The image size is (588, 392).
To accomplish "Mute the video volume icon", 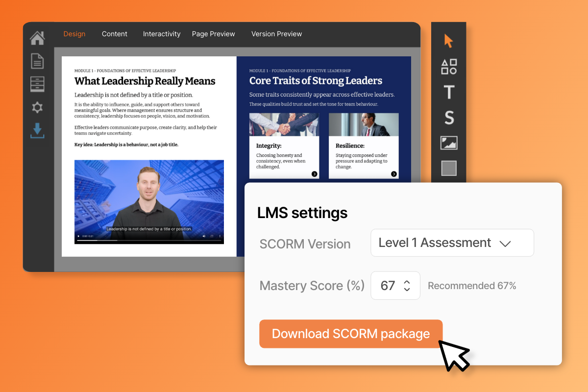I will (x=204, y=236).
